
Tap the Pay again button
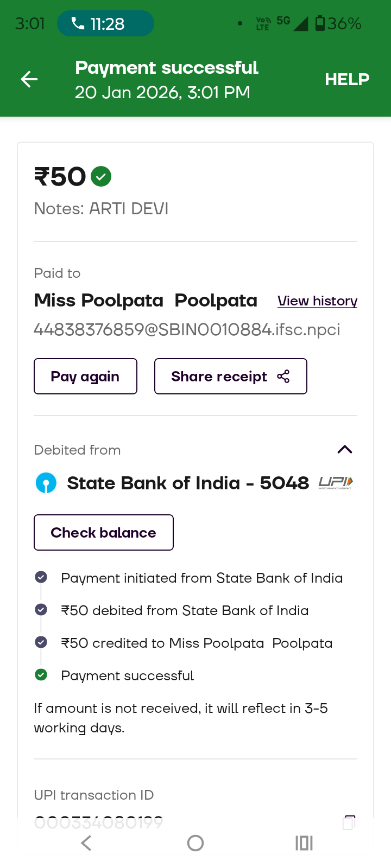85,376
